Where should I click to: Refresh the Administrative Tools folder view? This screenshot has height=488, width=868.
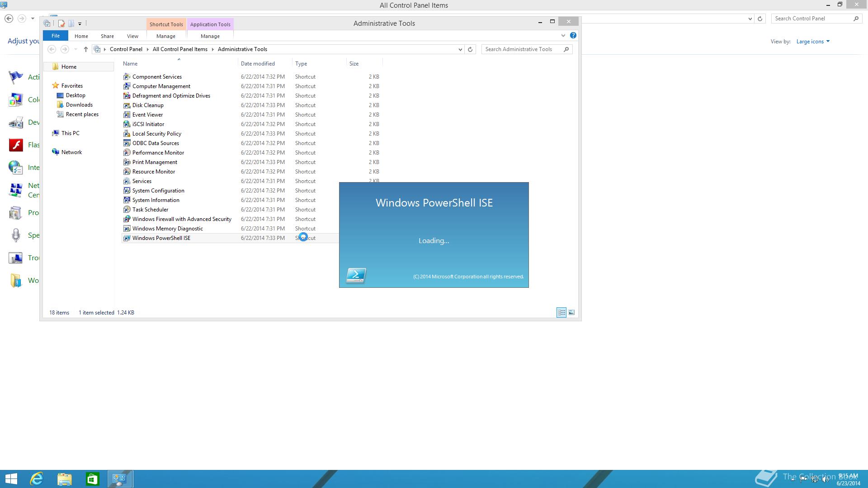pyautogui.click(x=470, y=49)
